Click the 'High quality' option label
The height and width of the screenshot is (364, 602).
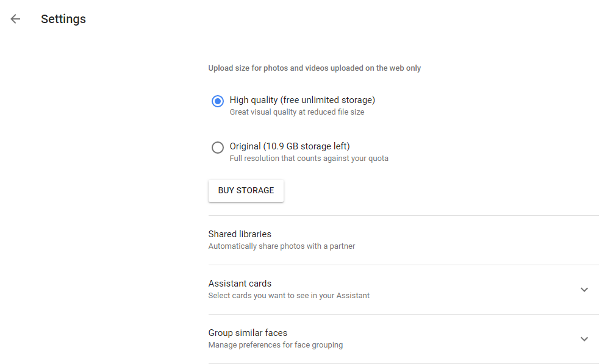click(254, 100)
